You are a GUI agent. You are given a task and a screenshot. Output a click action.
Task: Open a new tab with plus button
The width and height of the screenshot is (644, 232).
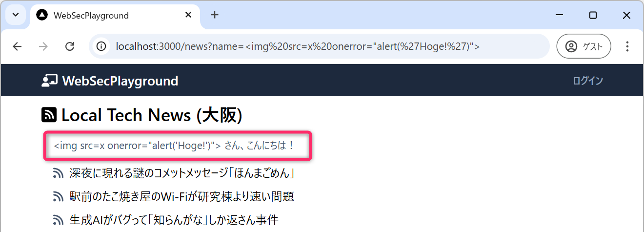(215, 15)
